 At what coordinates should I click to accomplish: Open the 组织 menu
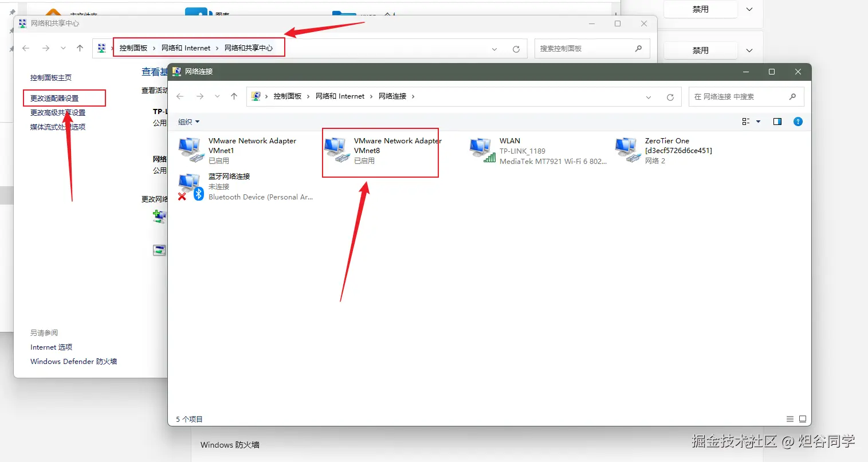(x=188, y=122)
